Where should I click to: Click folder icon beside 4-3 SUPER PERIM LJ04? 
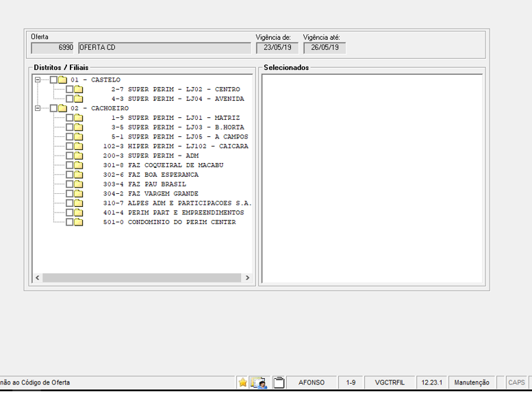(78, 99)
